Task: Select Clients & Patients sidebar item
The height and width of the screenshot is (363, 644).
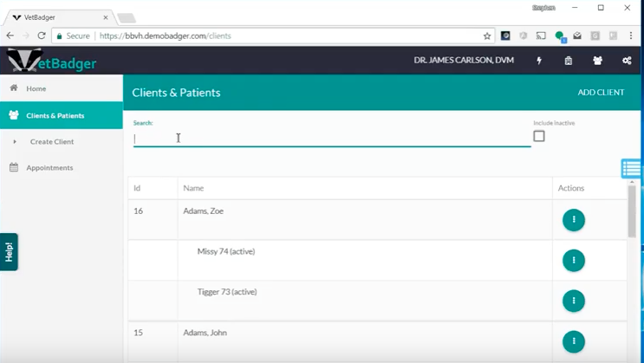Action: (x=55, y=115)
